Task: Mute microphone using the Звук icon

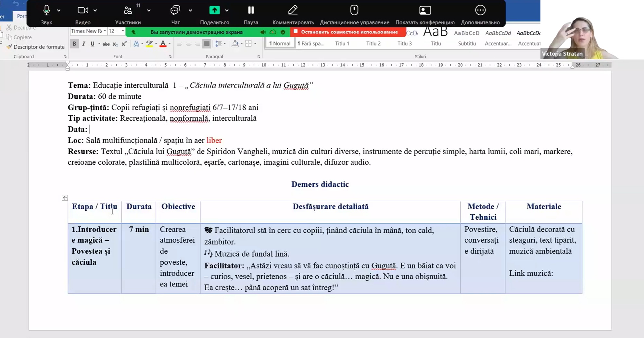Action: pos(46,10)
